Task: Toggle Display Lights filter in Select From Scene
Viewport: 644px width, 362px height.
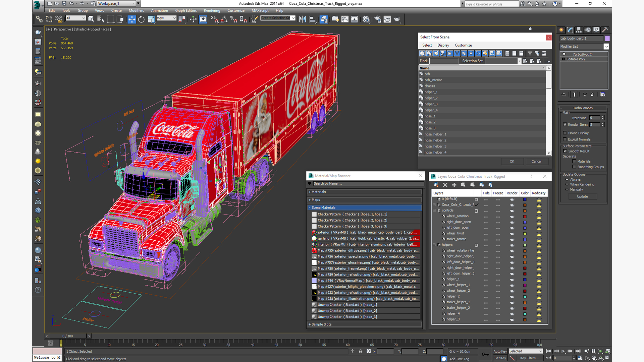Action: pyautogui.click(x=436, y=53)
